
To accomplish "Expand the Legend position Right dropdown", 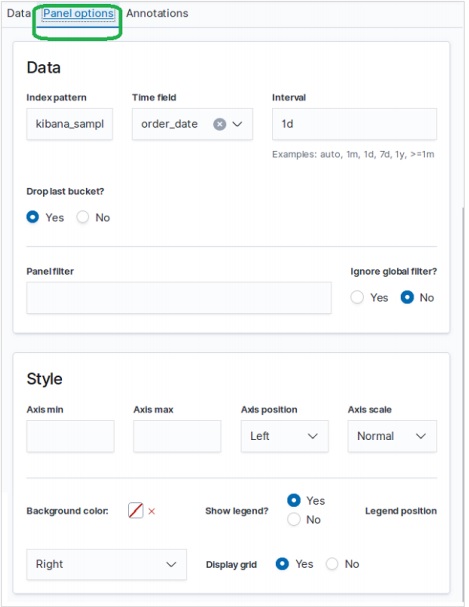I will click(x=106, y=564).
